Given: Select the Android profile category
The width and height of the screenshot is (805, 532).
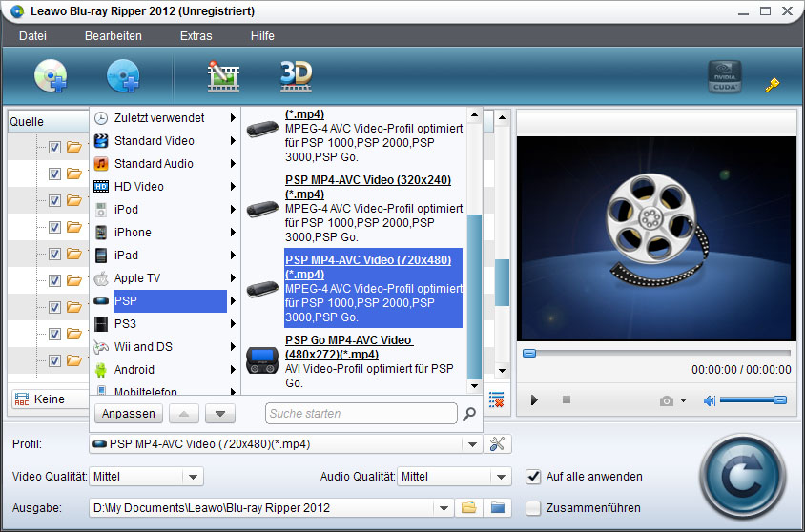Looking at the screenshot, I should coord(134,369).
